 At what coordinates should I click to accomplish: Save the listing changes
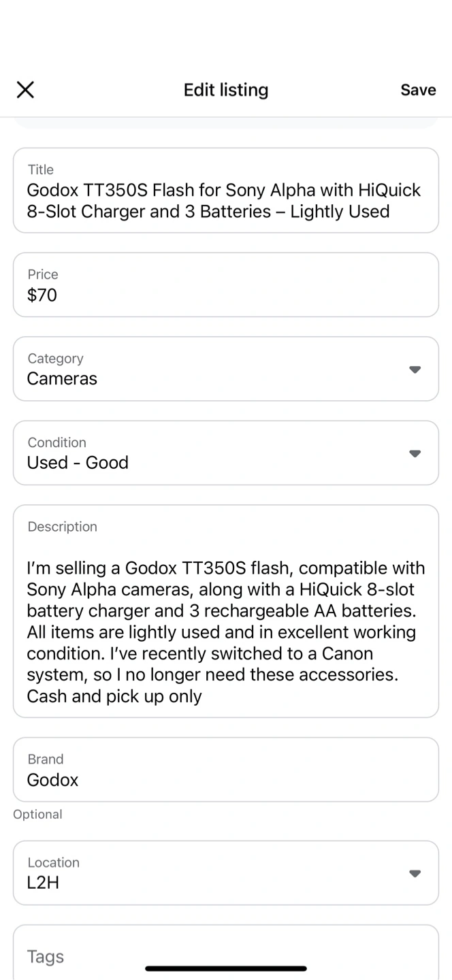418,90
